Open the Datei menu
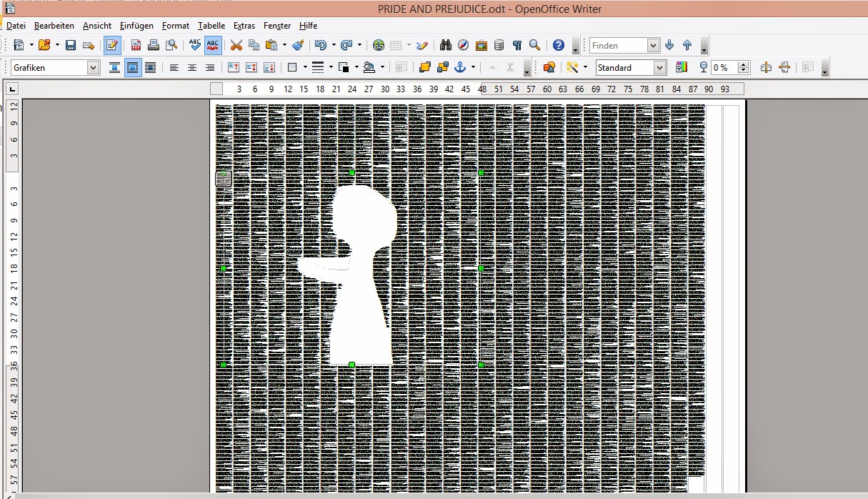Viewport: 868px width, 499px height. [16, 26]
